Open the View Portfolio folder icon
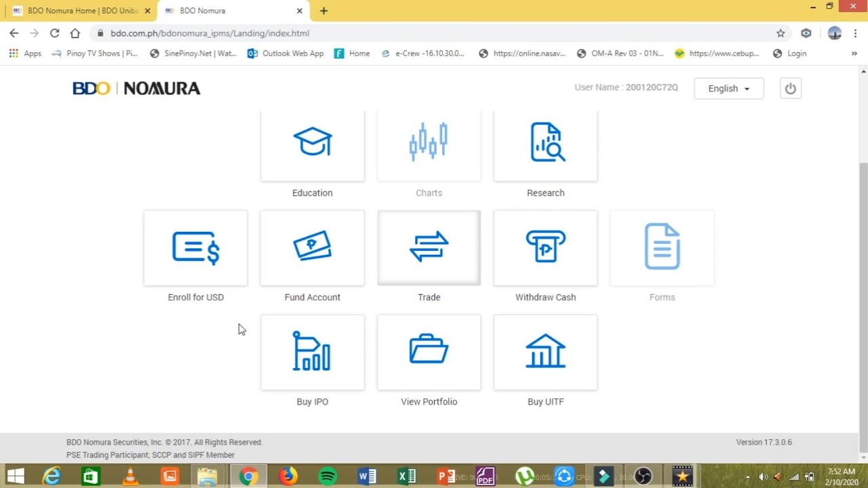This screenshot has height=488, width=868. pyautogui.click(x=429, y=349)
